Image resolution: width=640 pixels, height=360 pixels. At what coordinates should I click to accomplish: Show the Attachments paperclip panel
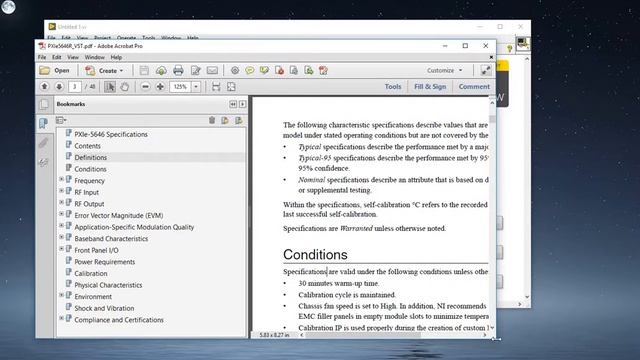click(x=44, y=143)
